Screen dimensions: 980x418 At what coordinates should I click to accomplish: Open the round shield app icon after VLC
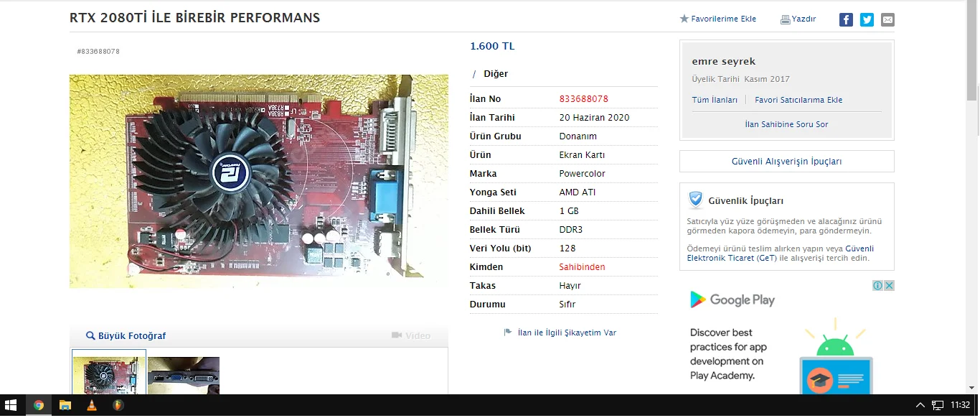click(118, 405)
